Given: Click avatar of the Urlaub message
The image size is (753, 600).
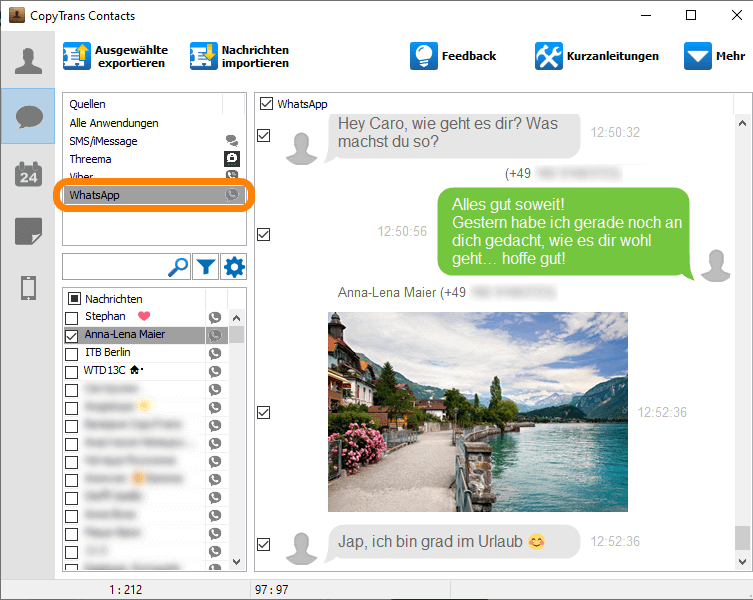Looking at the screenshot, I should click(x=301, y=549).
